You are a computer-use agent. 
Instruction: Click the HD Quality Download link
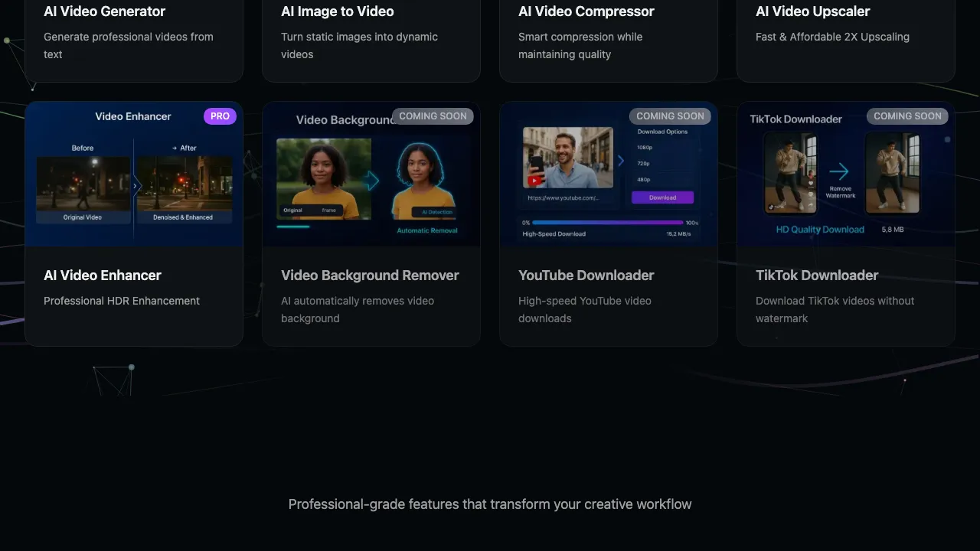coord(820,229)
